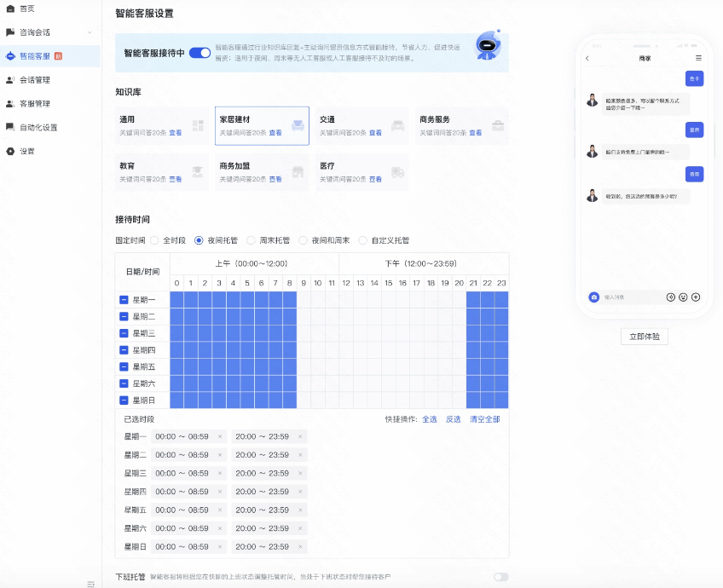
Task: Select the 周末托管 radio option
Action: tap(253, 240)
